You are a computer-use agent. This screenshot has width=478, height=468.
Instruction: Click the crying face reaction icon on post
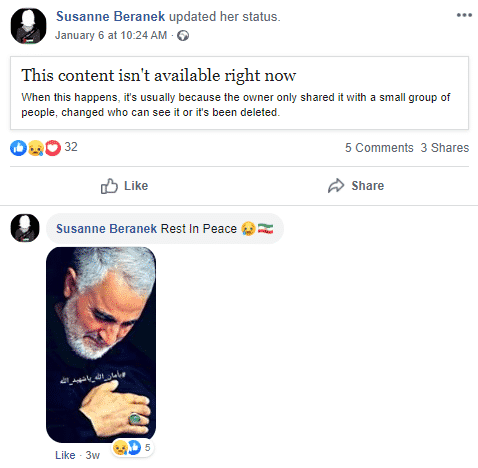pos(36,148)
